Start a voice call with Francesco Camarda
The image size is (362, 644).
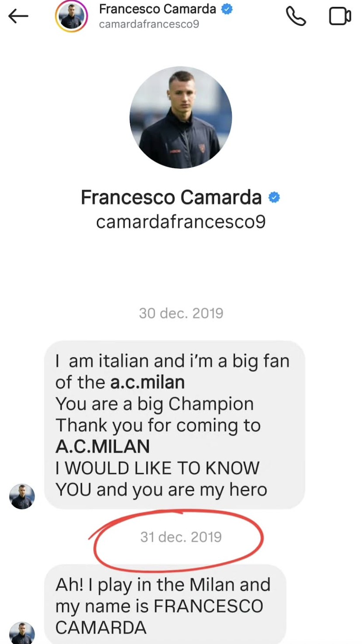pos(296,16)
